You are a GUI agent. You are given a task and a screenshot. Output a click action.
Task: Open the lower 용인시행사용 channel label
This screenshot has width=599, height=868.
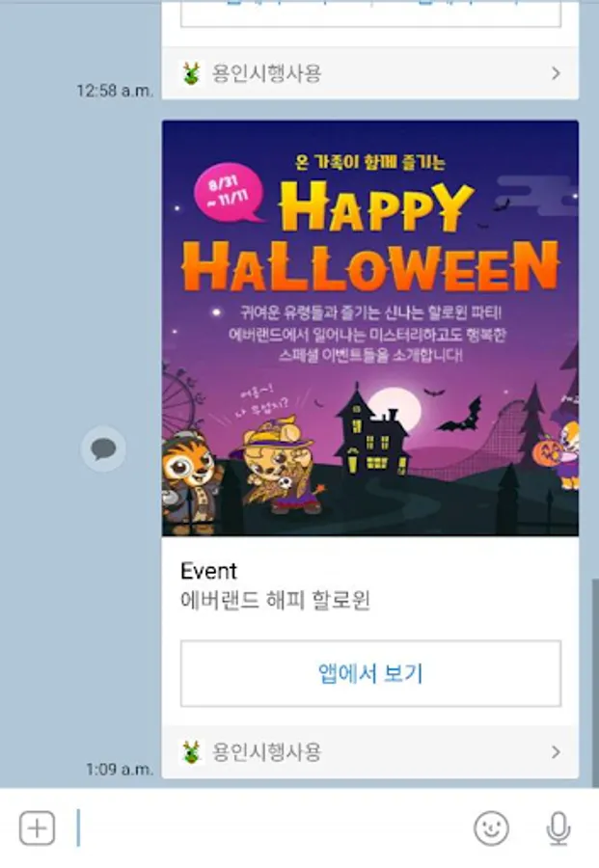[266, 751]
